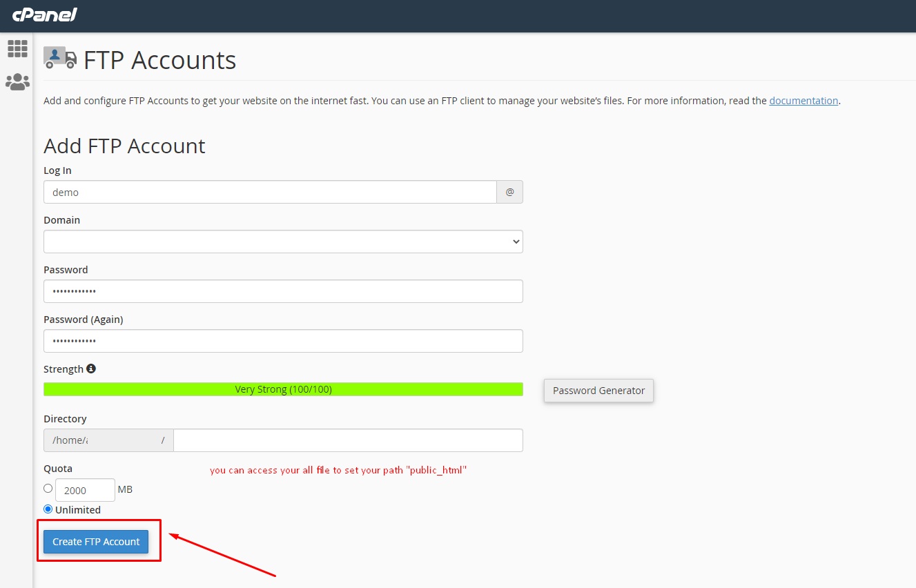Click the Domain dropdown chevron arrow
Viewport: 916px width, 588px height.
point(515,242)
